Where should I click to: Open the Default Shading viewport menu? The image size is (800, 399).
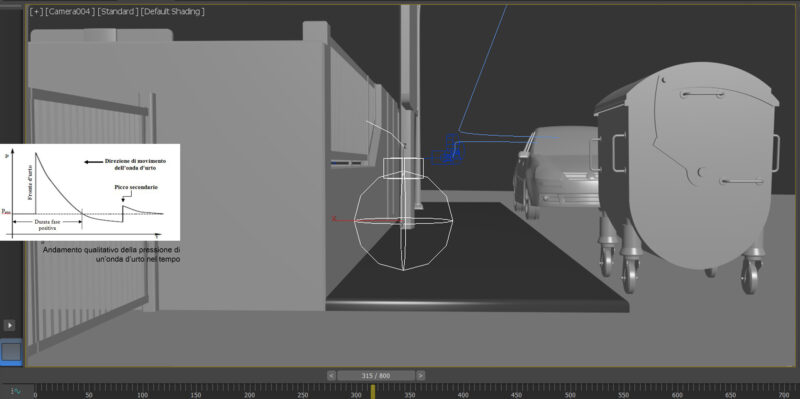click(172, 12)
